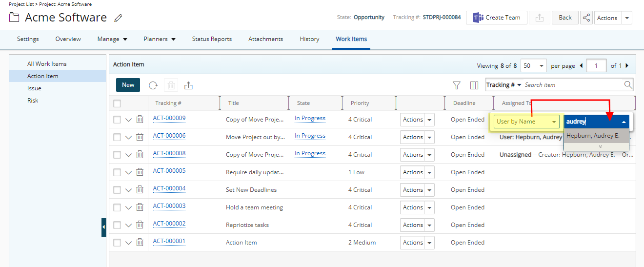Image resolution: width=644 pixels, height=267 pixels.
Task: Open the Planners menu
Action: 160,39
